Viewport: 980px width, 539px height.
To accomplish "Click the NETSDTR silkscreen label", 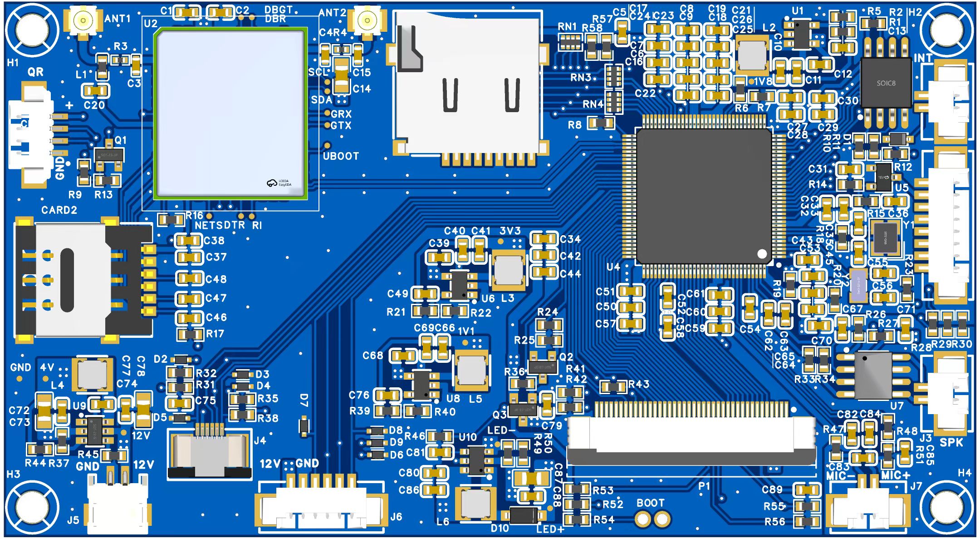I will 220,225.
